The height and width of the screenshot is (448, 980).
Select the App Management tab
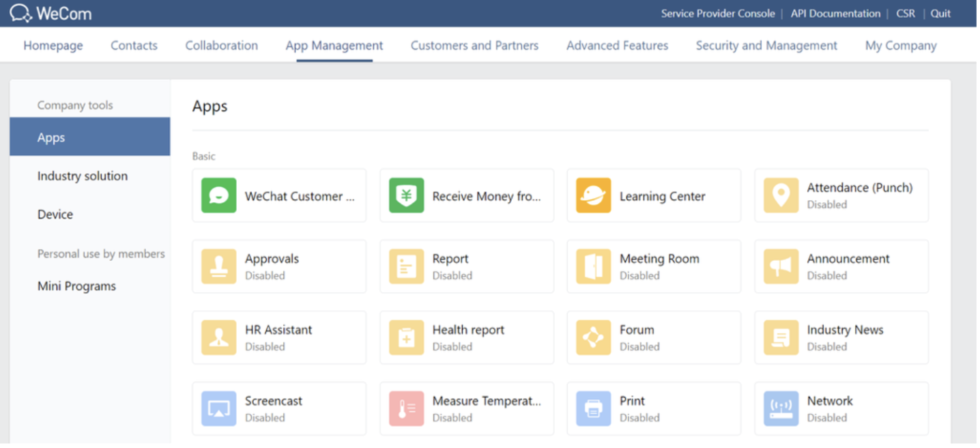click(334, 46)
